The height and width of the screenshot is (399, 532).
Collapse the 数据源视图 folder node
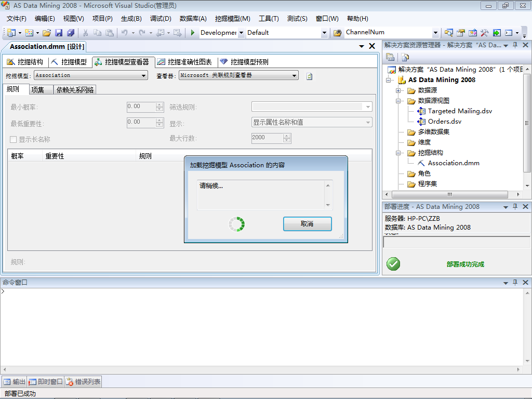pos(398,101)
